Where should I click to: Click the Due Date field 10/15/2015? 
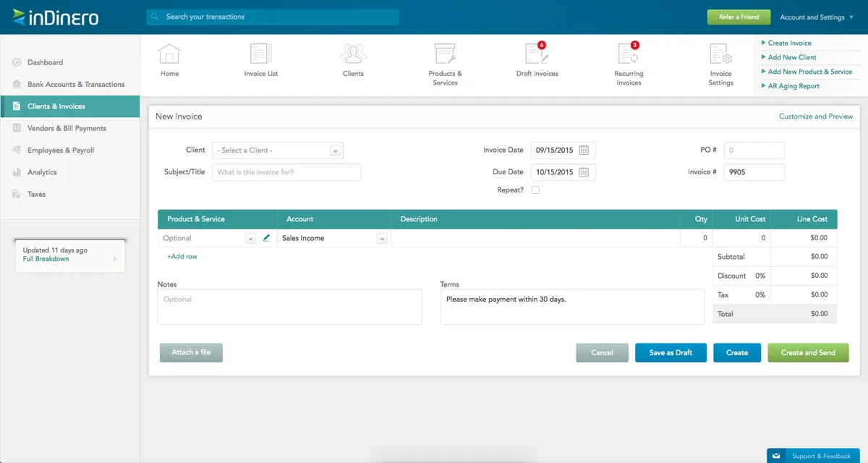[x=563, y=172]
